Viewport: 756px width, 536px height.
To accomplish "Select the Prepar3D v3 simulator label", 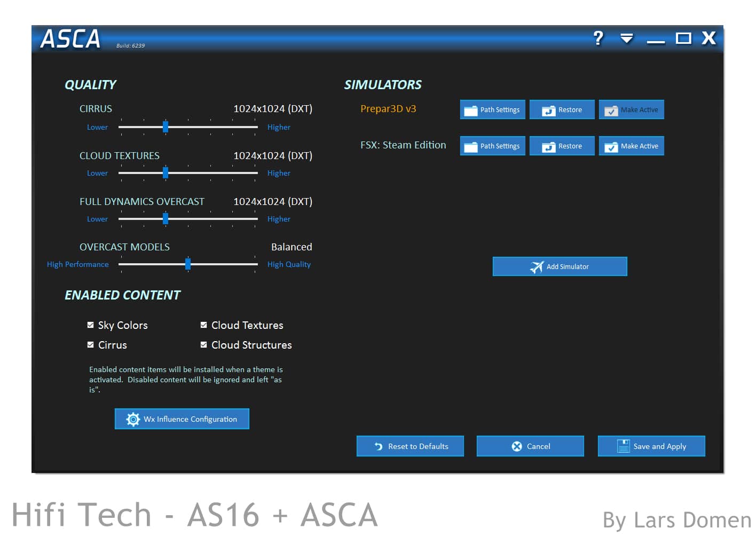I will (x=388, y=109).
